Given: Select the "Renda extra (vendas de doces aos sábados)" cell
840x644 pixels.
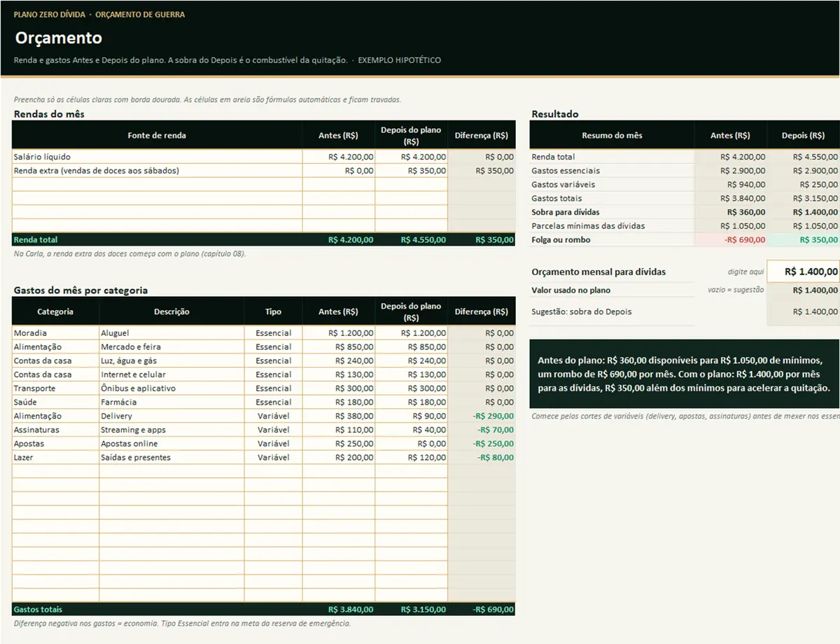Looking at the screenshot, I should tap(157, 171).
